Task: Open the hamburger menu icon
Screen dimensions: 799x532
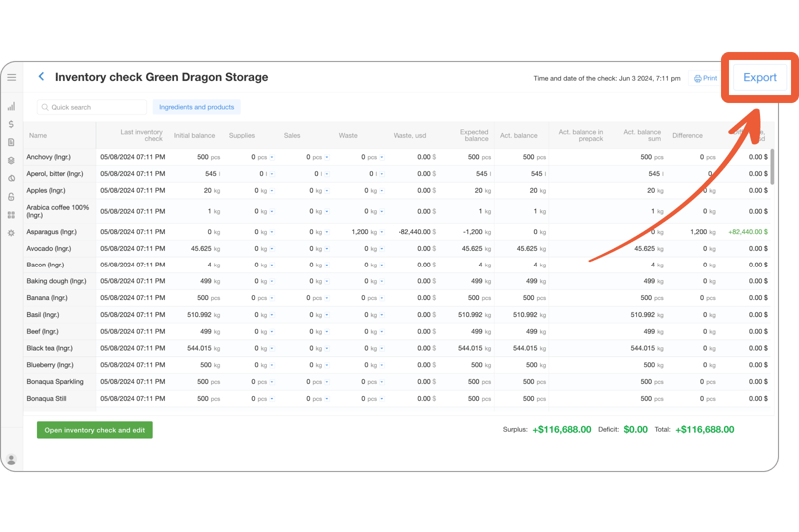Action: 11,78
